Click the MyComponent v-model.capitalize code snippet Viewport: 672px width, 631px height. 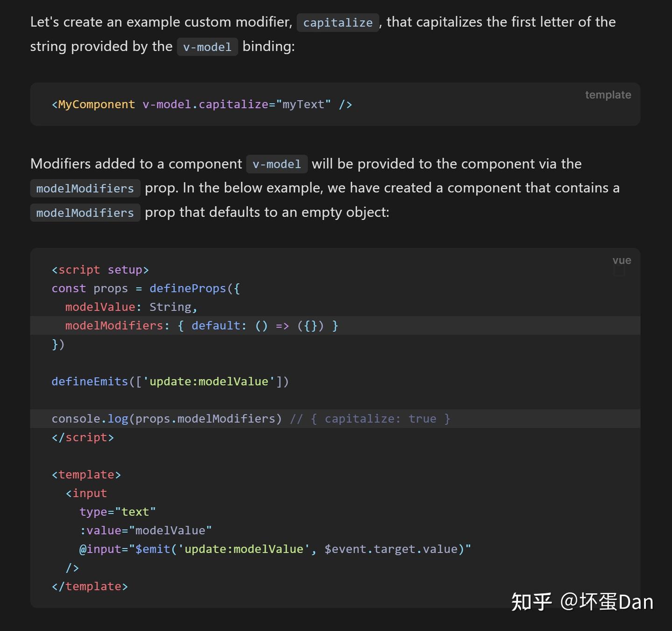202,104
